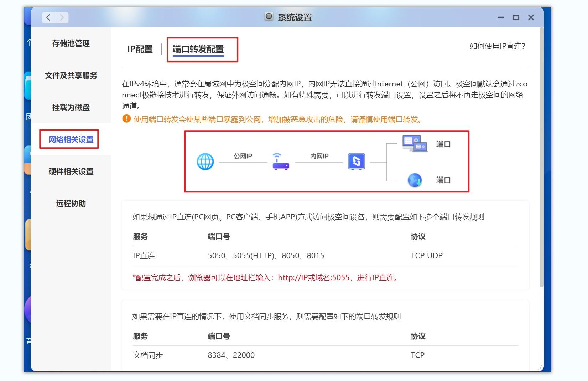Image resolution: width=588 pixels, height=381 pixels.
Task: Click the globe icon next to 公网IP
Action: [x=205, y=161]
